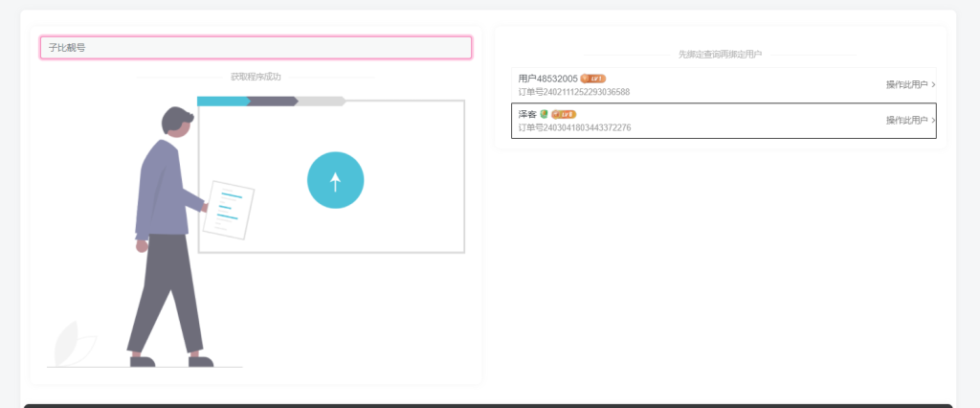Expand the chevron arrow on 泽客's row
Viewport: 980px width, 408px height.
pyautogui.click(x=933, y=121)
